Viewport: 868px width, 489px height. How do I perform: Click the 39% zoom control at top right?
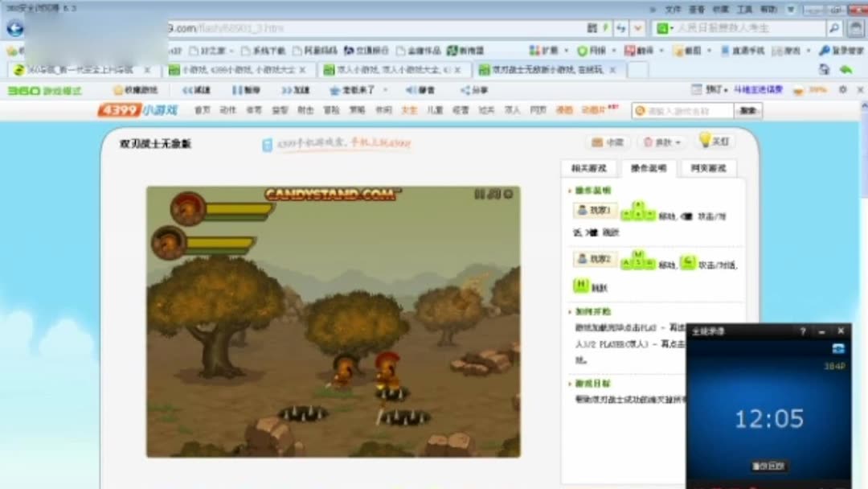point(818,90)
